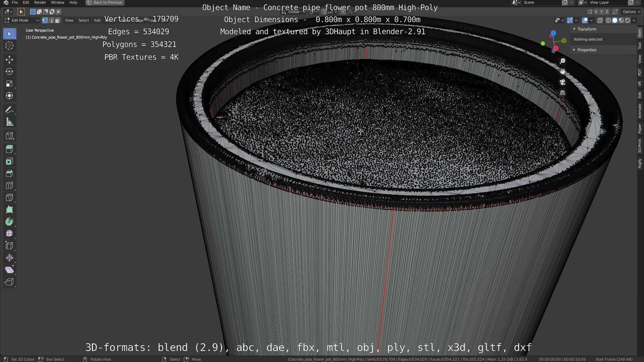Open the File menu
644x362 pixels.
coord(15,2)
